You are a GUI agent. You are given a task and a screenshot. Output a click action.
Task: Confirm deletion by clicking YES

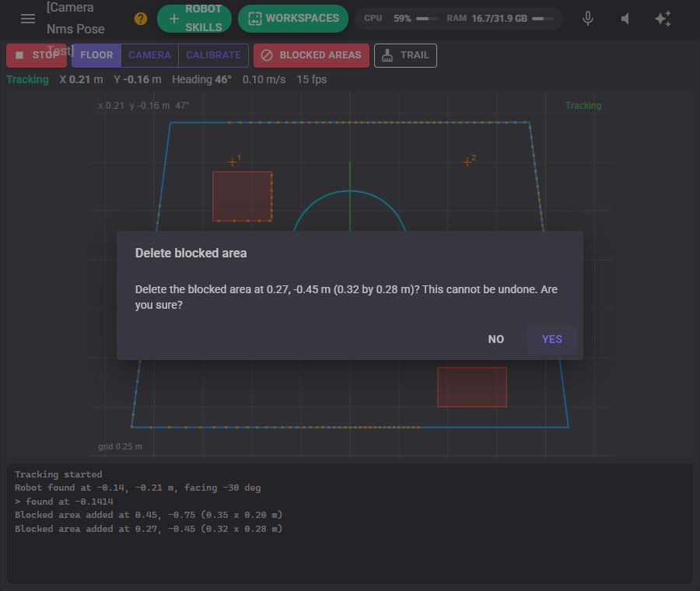pyautogui.click(x=551, y=339)
